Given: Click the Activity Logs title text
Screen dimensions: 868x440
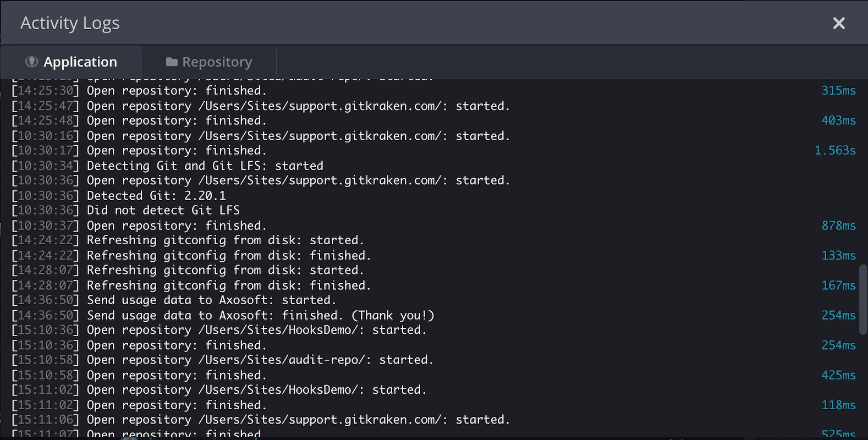Looking at the screenshot, I should tap(70, 23).
